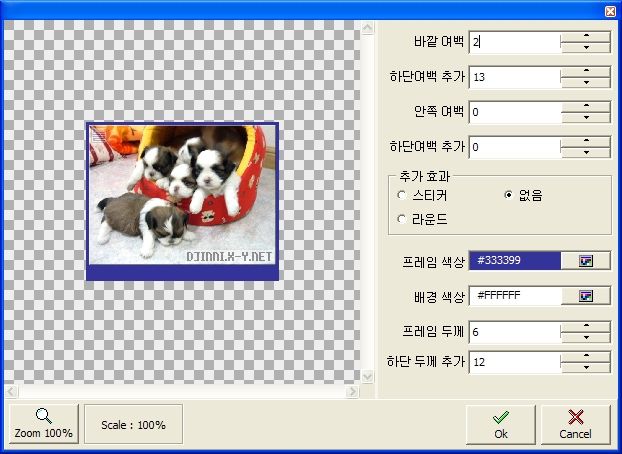Click the Zoom 100% magnifier button
Screen dimensions: 622x454
44,424
